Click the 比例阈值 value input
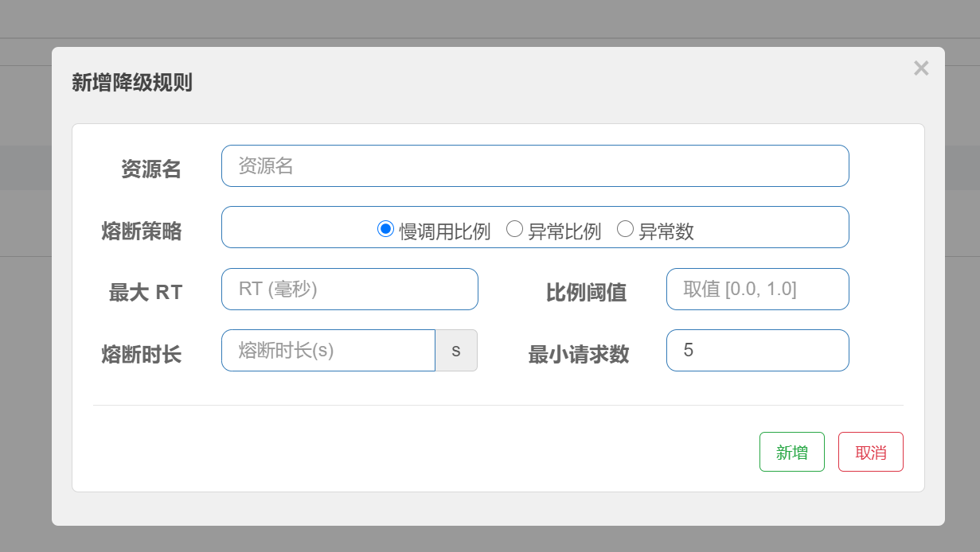 757,290
